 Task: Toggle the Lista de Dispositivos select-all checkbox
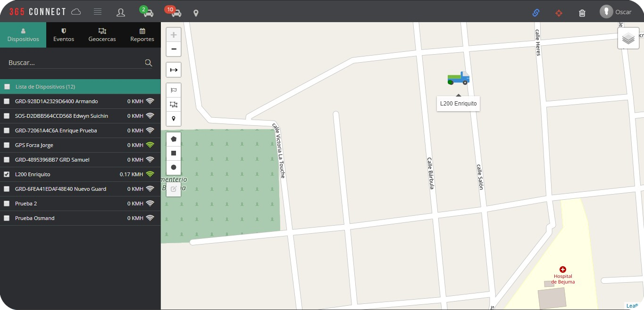[x=7, y=87]
